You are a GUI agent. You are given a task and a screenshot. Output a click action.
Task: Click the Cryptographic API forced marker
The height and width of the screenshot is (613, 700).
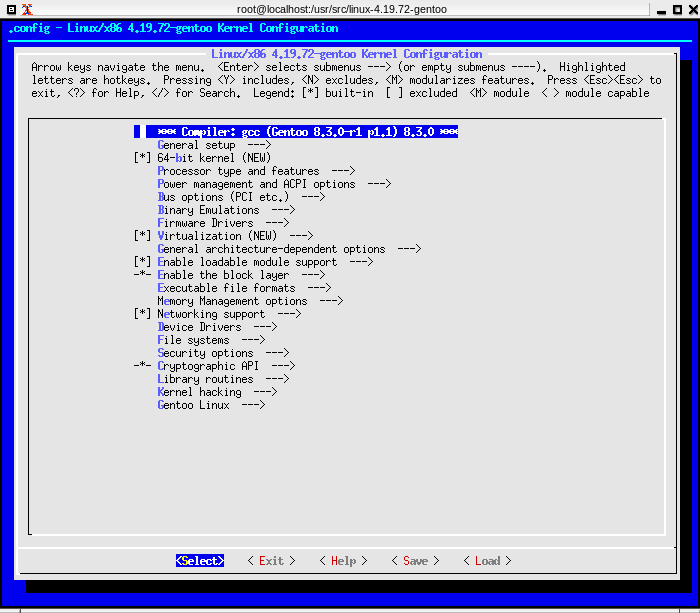click(x=142, y=366)
